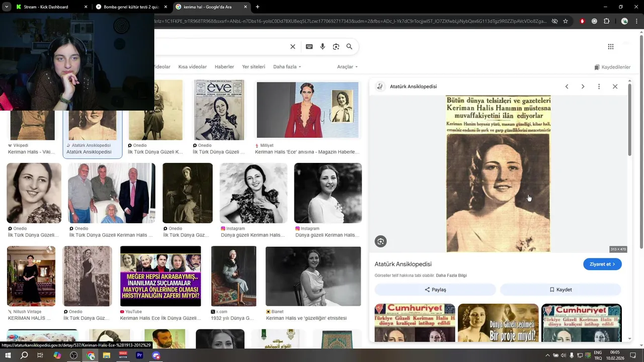The height and width of the screenshot is (362, 644).
Task: Open Google Lens image search icon
Action: click(336, 47)
